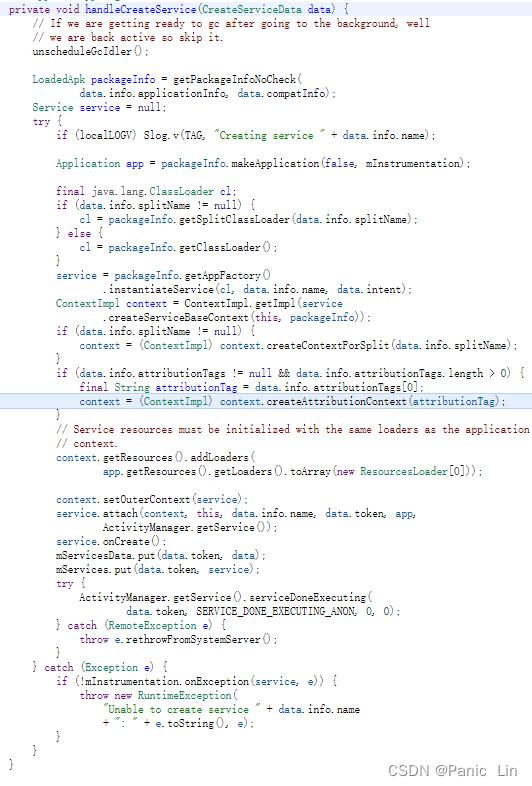Screen dimensions: 532x786
Task: Click SERVICE_DONE_EXECUTING_ANON constant
Action: (276, 612)
